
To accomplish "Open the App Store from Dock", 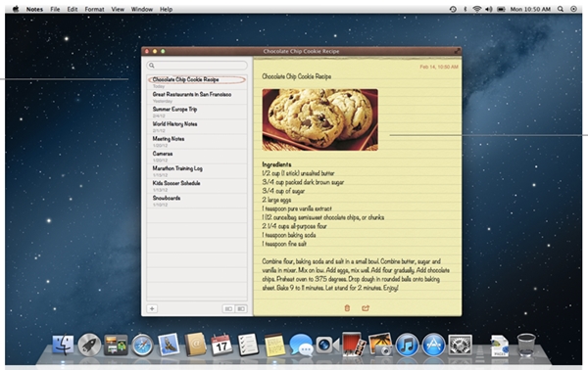I will click(x=433, y=345).
